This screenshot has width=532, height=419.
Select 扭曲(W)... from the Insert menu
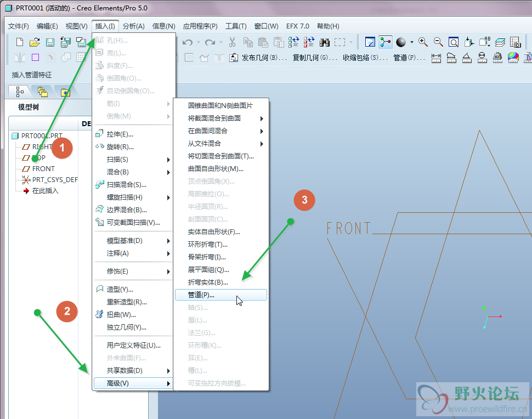pos(133,314)
